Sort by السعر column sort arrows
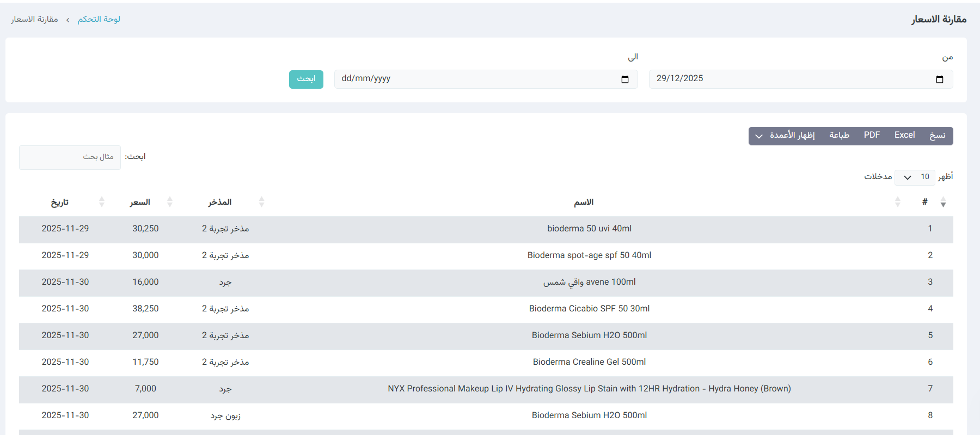 tap(169, 203)
